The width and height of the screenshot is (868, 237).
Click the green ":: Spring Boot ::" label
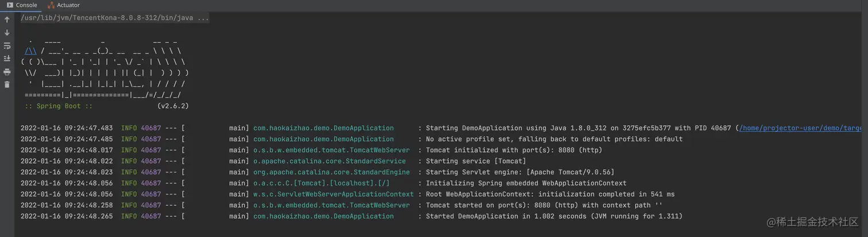tap(59, 106)
